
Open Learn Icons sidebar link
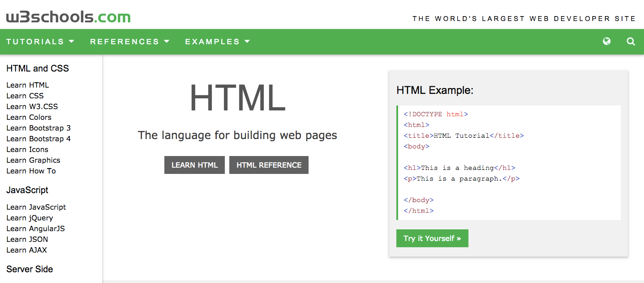click(27, 149)
